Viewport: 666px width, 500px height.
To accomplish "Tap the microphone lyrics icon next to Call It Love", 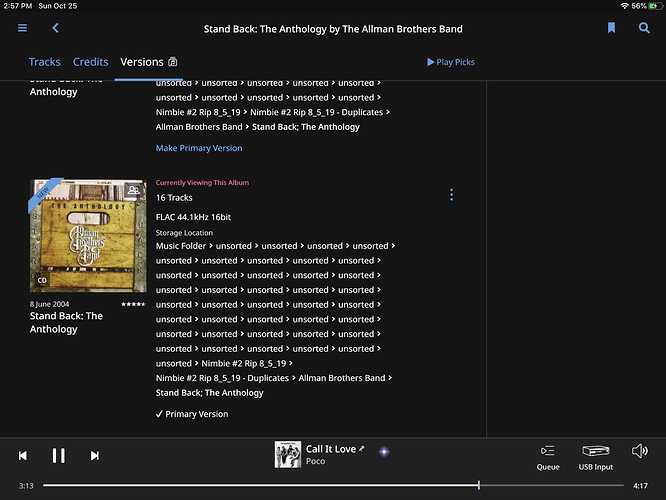I will tap(362, 449).
